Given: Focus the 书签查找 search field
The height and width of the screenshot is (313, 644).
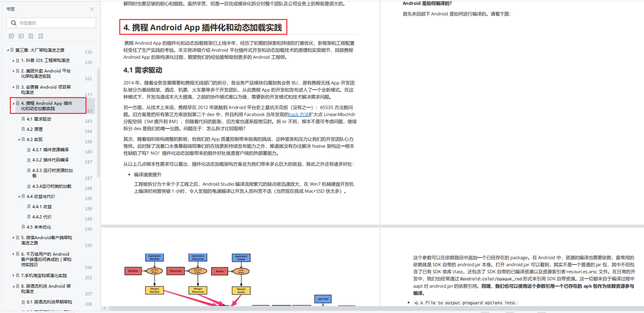Looking at the screenshot, I should pyautogui.click(x=51, y=23).
